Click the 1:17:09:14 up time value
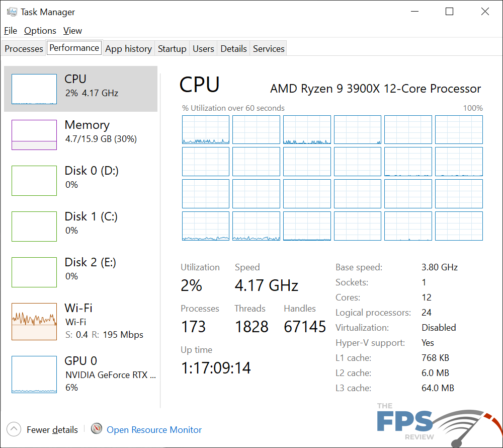The width and height of the screenshot is (503, 448). pyautogui.click(x=216, y=368)
